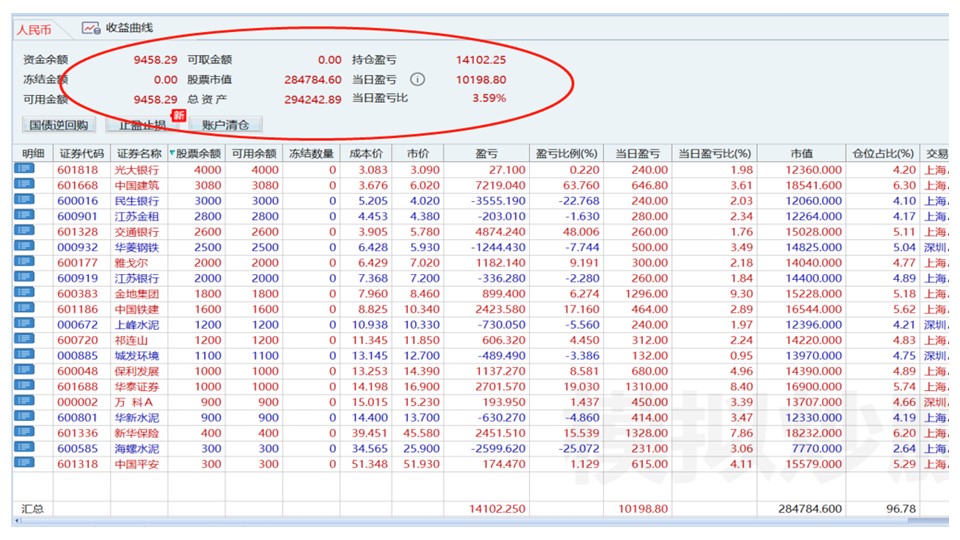960x540 pixels.
Task: Select security code 600919
Action: point(78,278)
